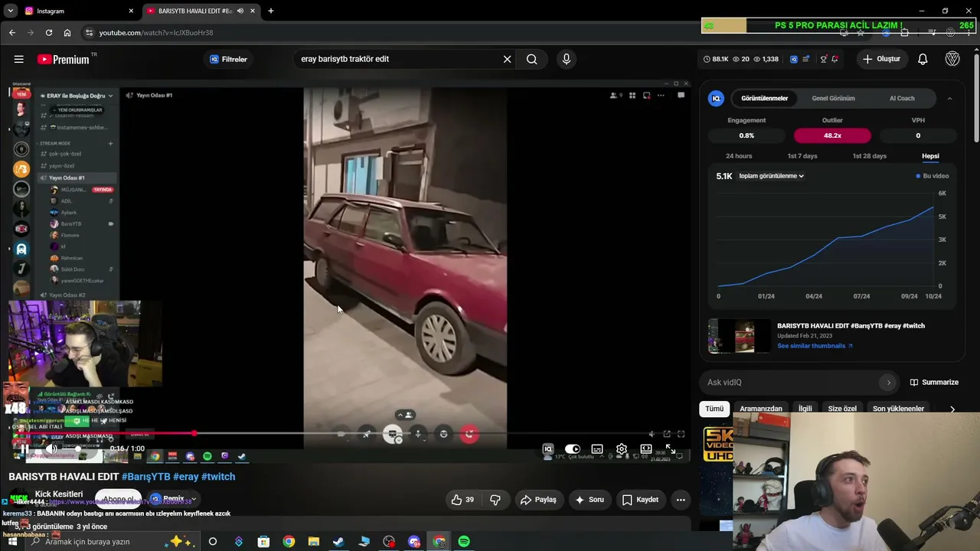Open Chrome home page button
980x551 pixels.
click(x=67, y=33)
